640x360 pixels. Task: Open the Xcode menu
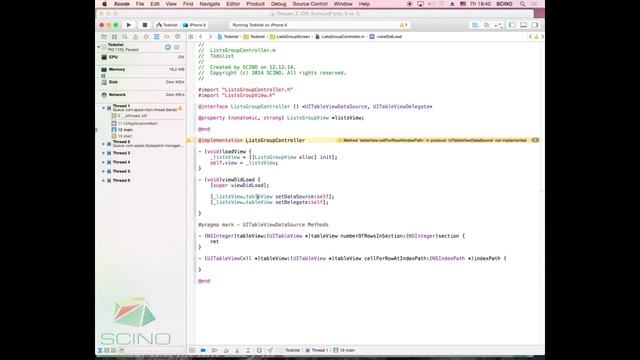[x=122, y=4]
